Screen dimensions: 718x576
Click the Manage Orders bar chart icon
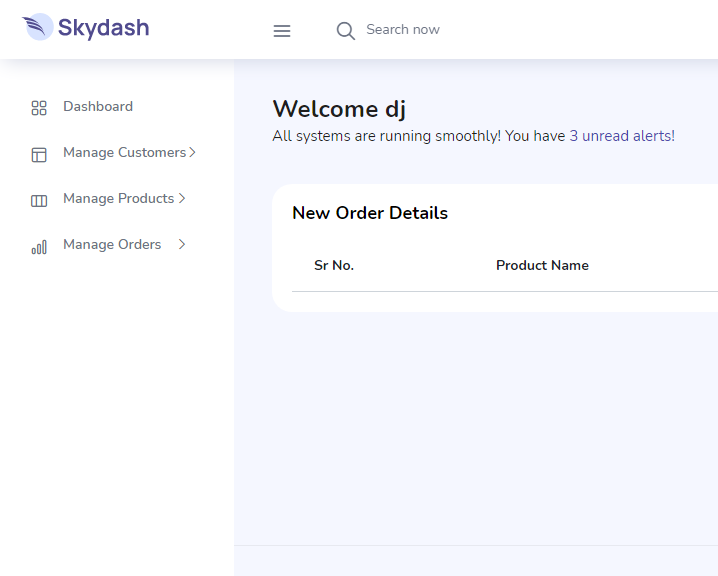[x=39, y=247]
